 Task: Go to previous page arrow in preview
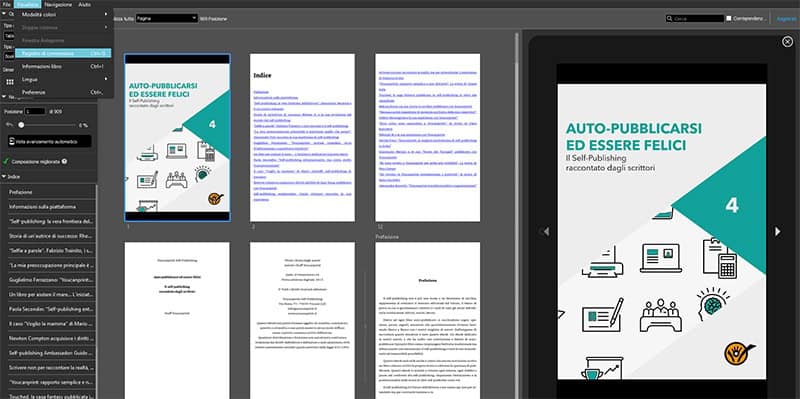tap(545, 232)
